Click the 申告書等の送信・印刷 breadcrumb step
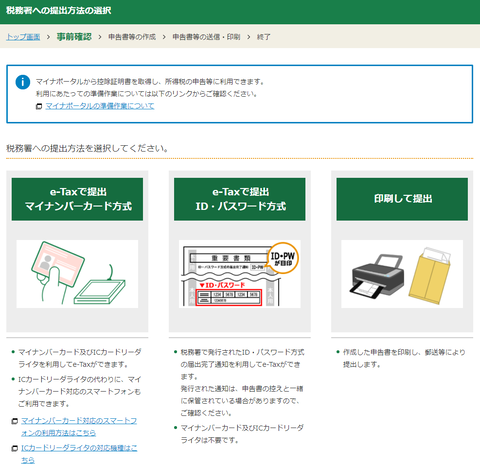Image resolution: width=480 pixels, height=464 pixels. pos(206,37)
